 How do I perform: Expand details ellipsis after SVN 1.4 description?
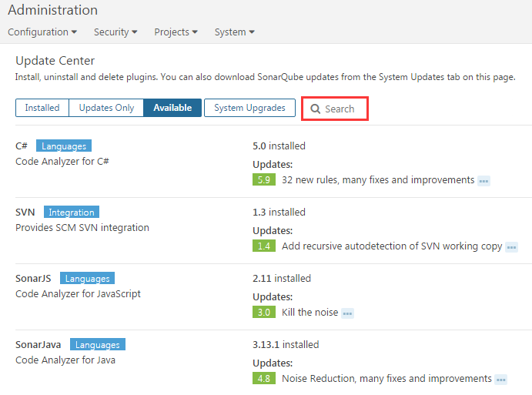click(x=512, y=247)
